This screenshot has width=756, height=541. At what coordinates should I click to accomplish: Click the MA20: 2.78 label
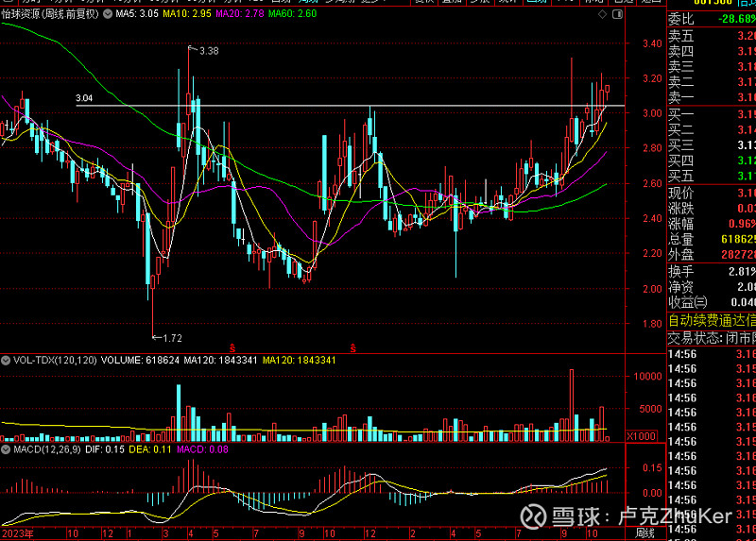(240, 14)
